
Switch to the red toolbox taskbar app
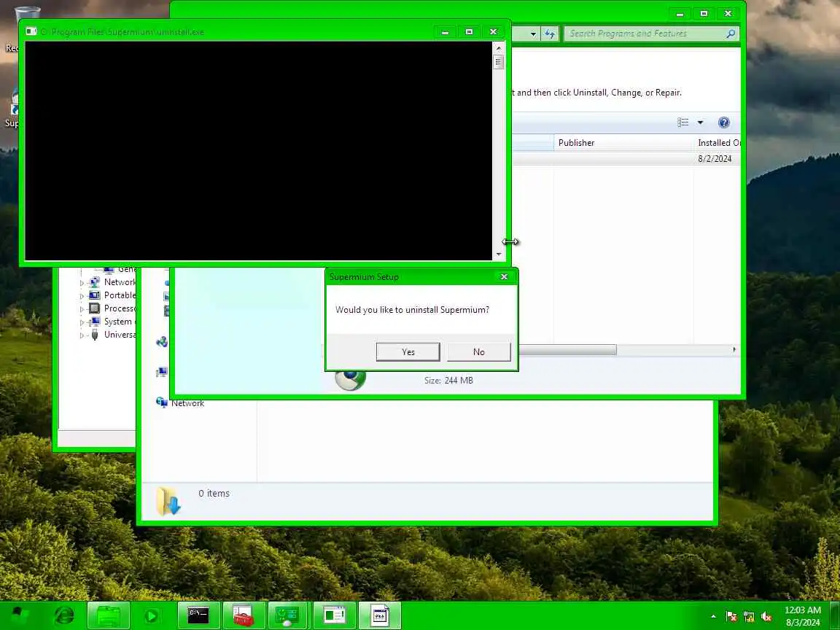(244, 615)
